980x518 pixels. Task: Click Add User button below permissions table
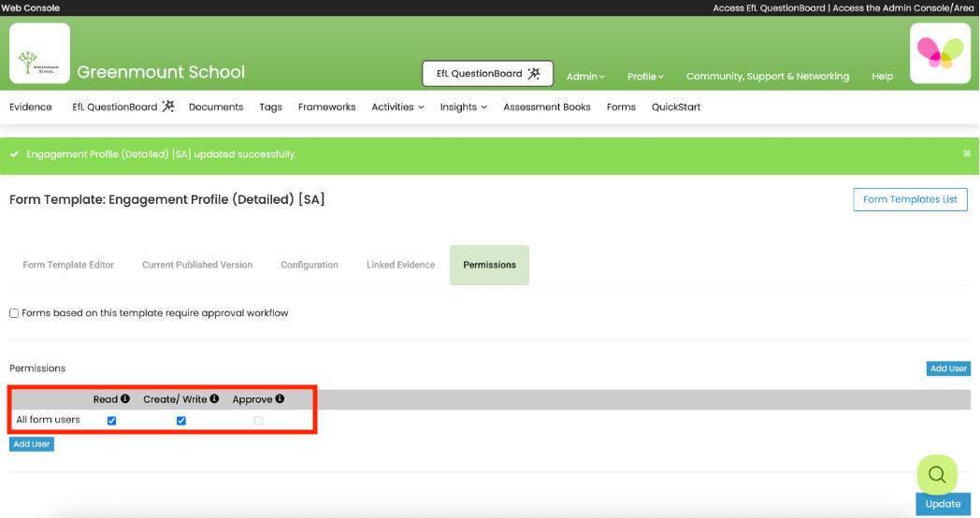coord(32,444)
